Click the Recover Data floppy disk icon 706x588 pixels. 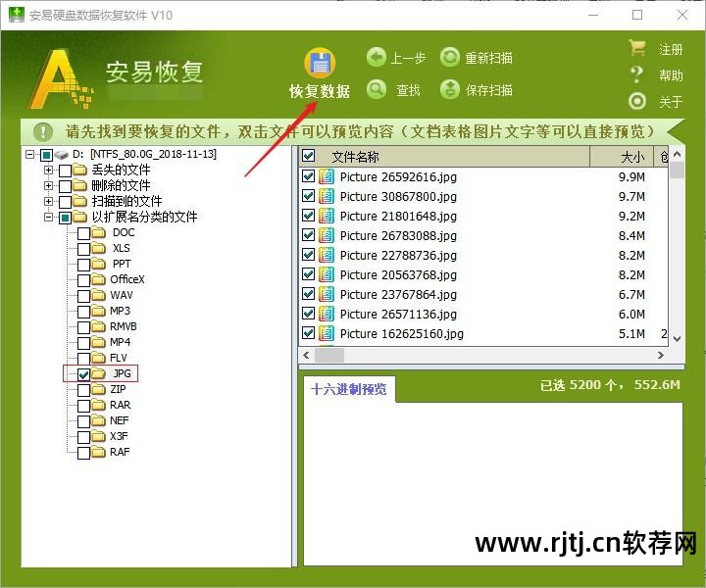320,63
